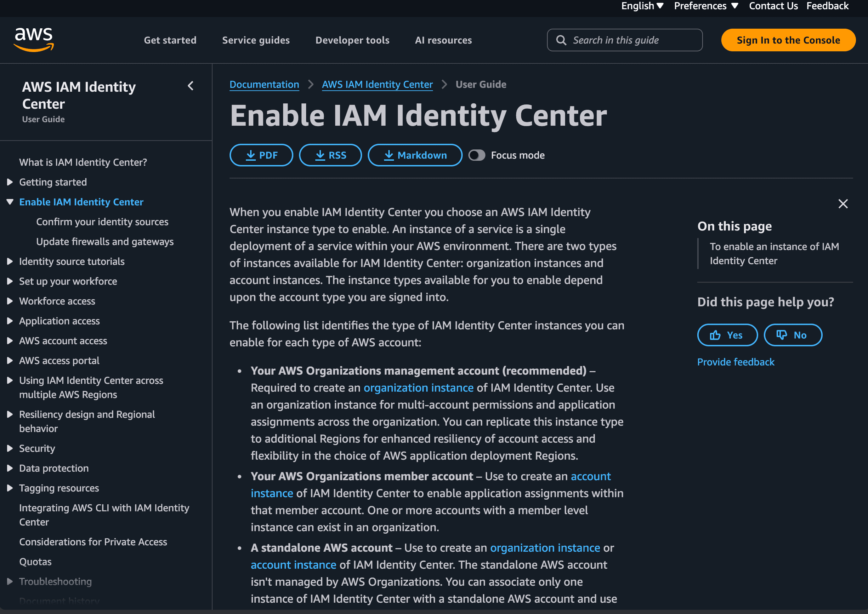The width and height of the screenshot is (868, 614).
Task: Open the Developer tools menu
Action: click(352, 40)
